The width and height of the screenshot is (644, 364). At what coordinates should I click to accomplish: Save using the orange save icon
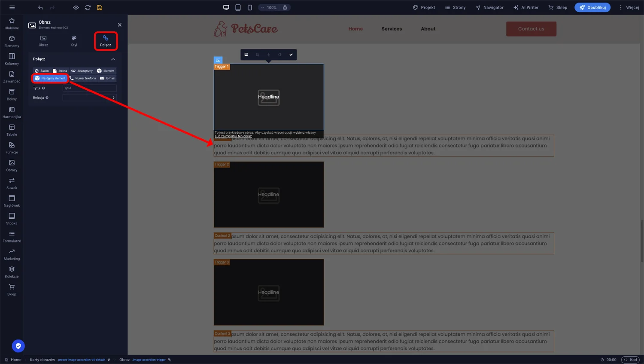(100, 7)
